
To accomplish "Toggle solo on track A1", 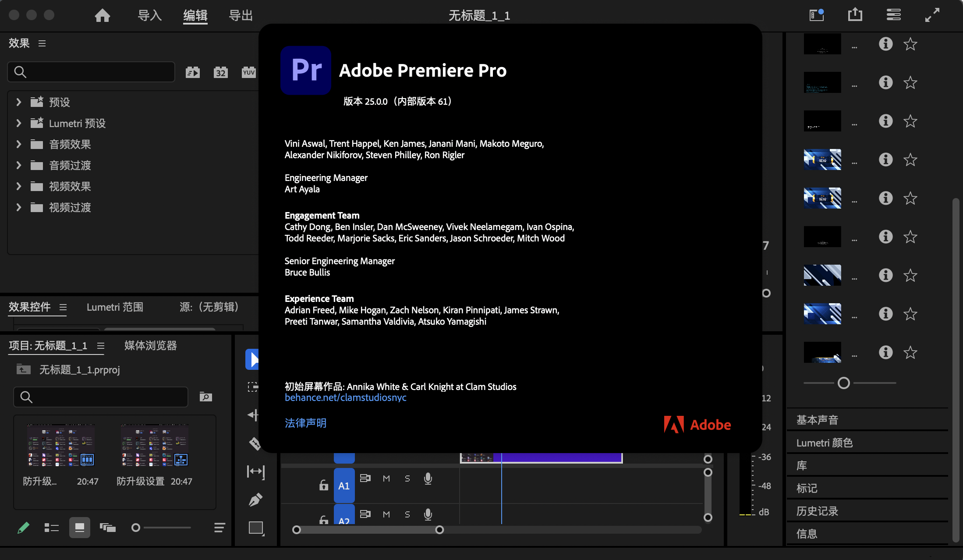I will 407,478.
